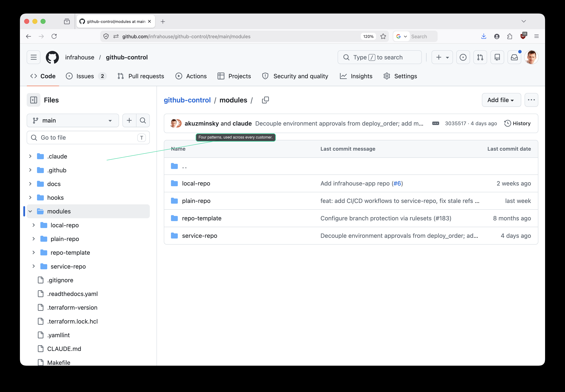Add a new file with the plus button next to branch selector
This screenshot has width=565, height=392.
(x=129, y=120)
